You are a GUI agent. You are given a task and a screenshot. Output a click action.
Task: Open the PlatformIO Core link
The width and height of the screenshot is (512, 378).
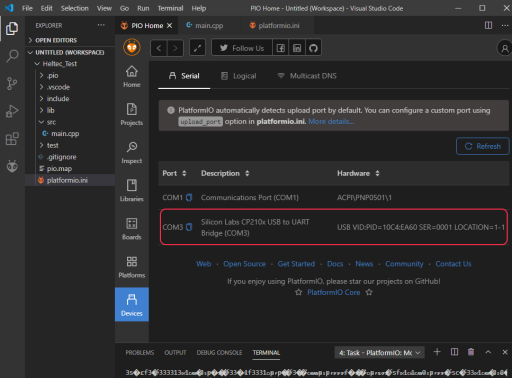pyautogui.click(x=334, y=293)
